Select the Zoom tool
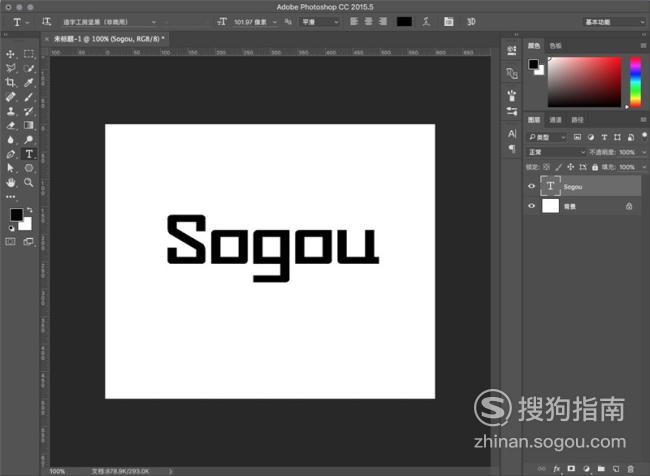Image resolution: width=650 pixels, height=476 pixels. [x=29, y=182]
